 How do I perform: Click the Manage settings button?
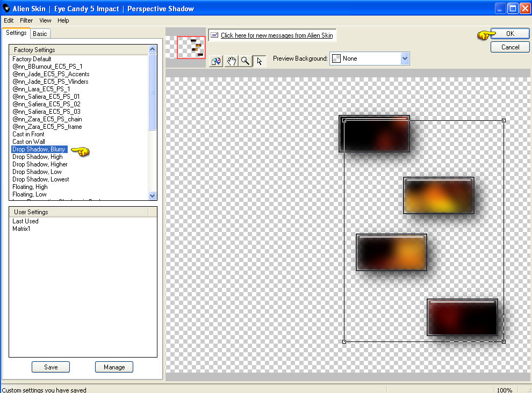tap(114, 367)
